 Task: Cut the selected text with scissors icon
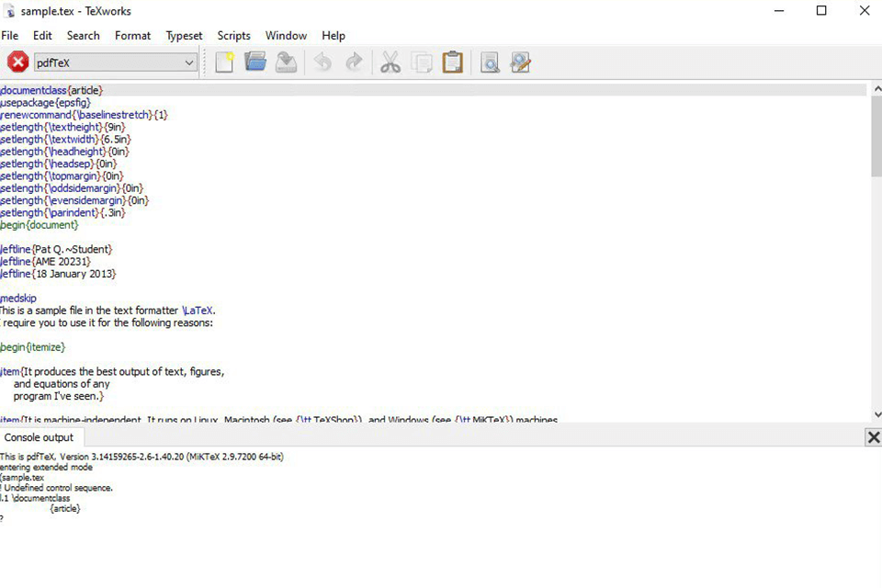(x=390, y=62)
